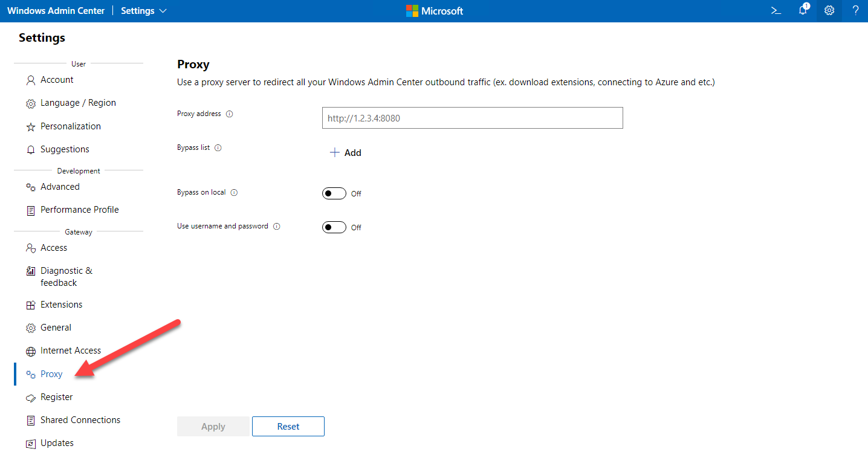The height and width of the screenshot is (472, 868).
Task: Open the Account settings page
Action: click(57, 80)
